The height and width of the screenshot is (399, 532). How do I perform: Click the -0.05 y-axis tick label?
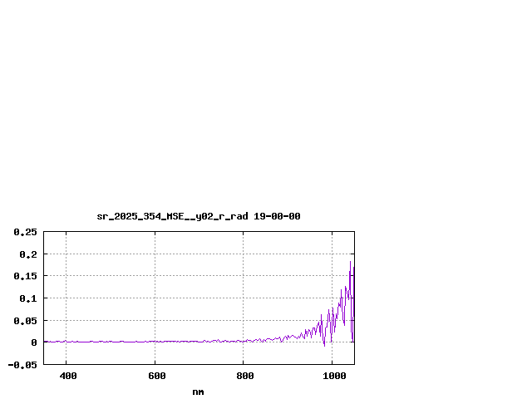coord(23,364)
